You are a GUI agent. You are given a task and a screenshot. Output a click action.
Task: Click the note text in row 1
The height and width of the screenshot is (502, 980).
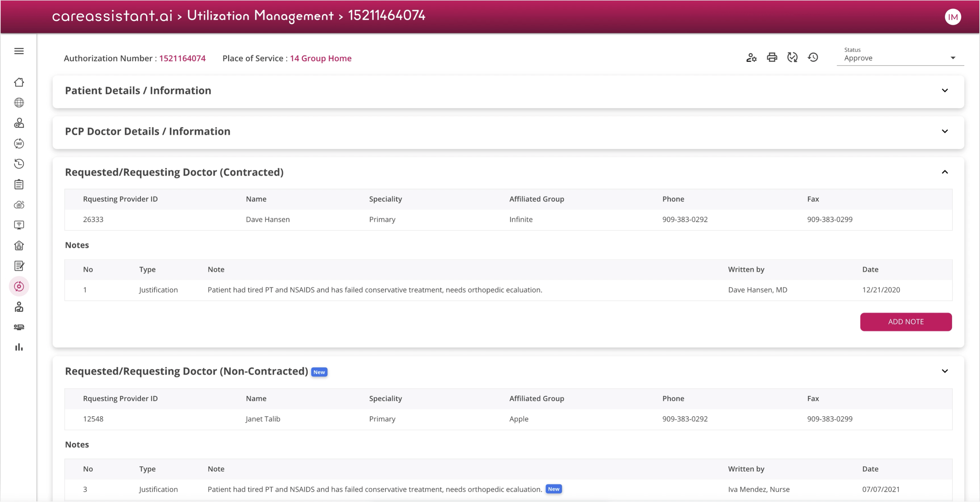coord(375,290)
